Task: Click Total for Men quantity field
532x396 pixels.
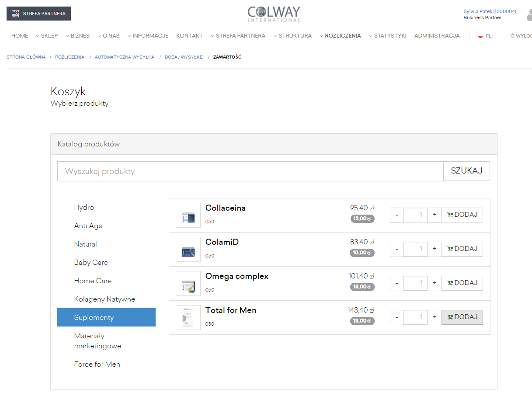Action: [415, 317]
